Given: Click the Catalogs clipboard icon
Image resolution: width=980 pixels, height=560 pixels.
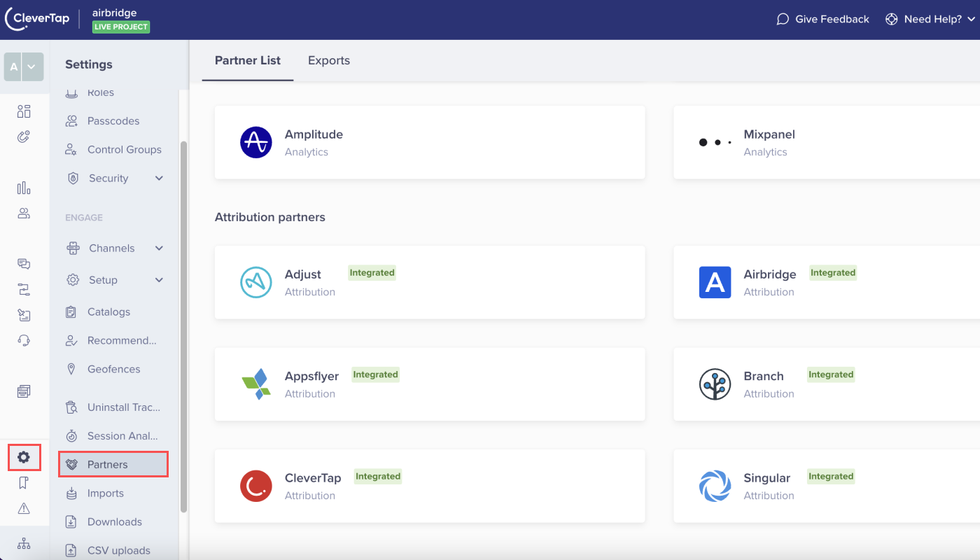Looking at the screenshot, I should coord(71,312).
